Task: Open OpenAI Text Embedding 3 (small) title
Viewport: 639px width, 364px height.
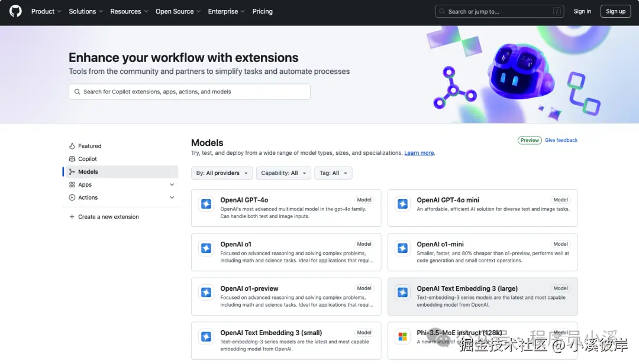Action: pos(271,333)
